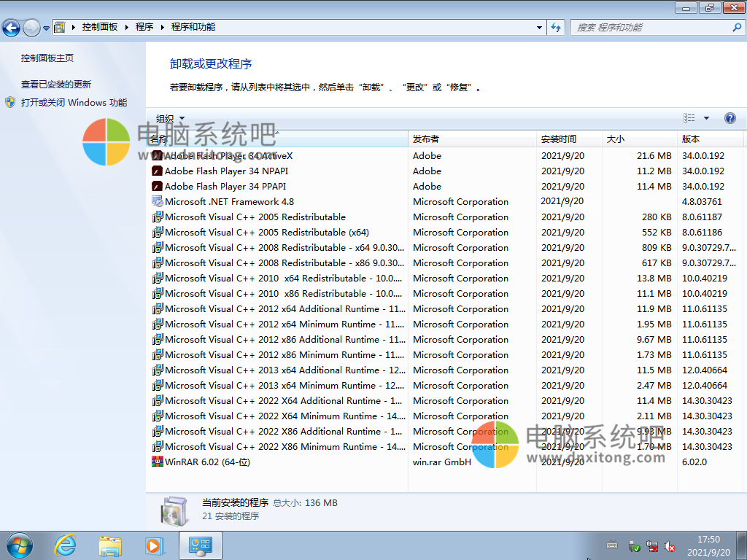This screenshot has height=560, width=747.
Task: Select 程序 in the address breadcrumb
Action: [x=144, y=27]
